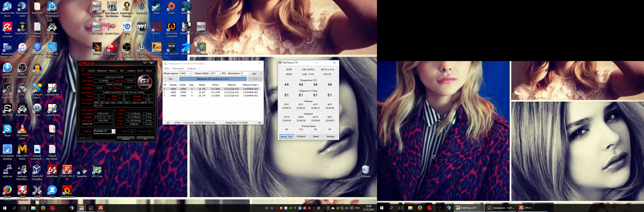Click the Validate button in CPU-Z
Screen dimensions: 644x212
click(125, 139)
